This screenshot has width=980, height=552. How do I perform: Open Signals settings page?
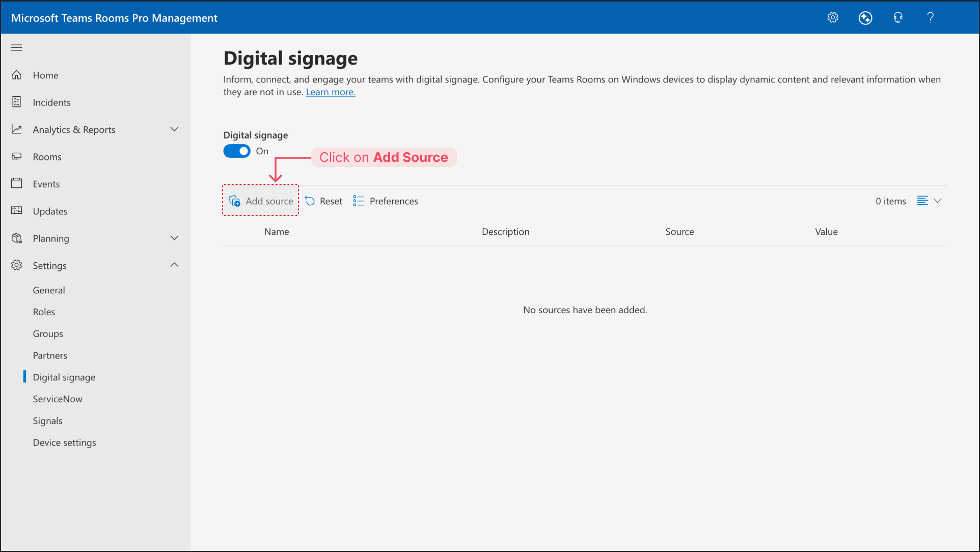(x=47, y=421)
